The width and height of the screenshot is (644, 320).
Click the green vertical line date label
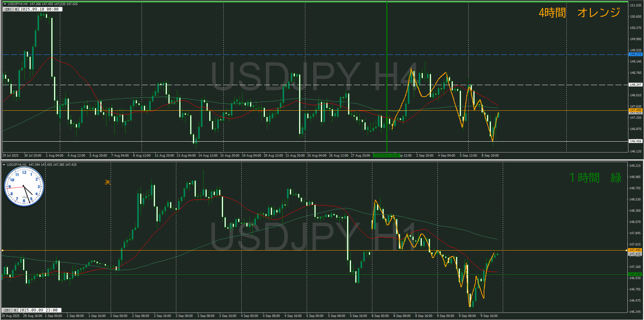click(386, 156)
